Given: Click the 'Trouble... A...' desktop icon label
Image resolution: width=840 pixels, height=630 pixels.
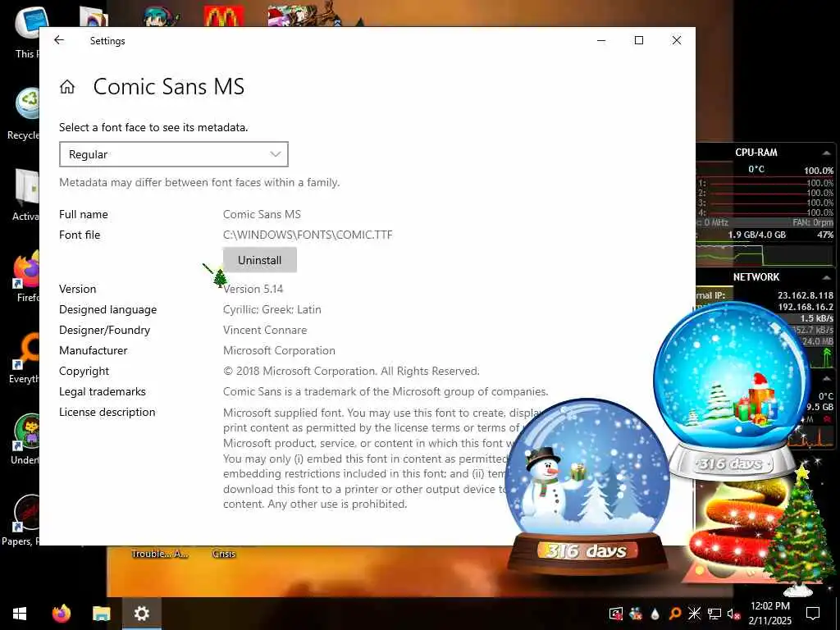Looking at the screenshot, I should coord(160,554).
